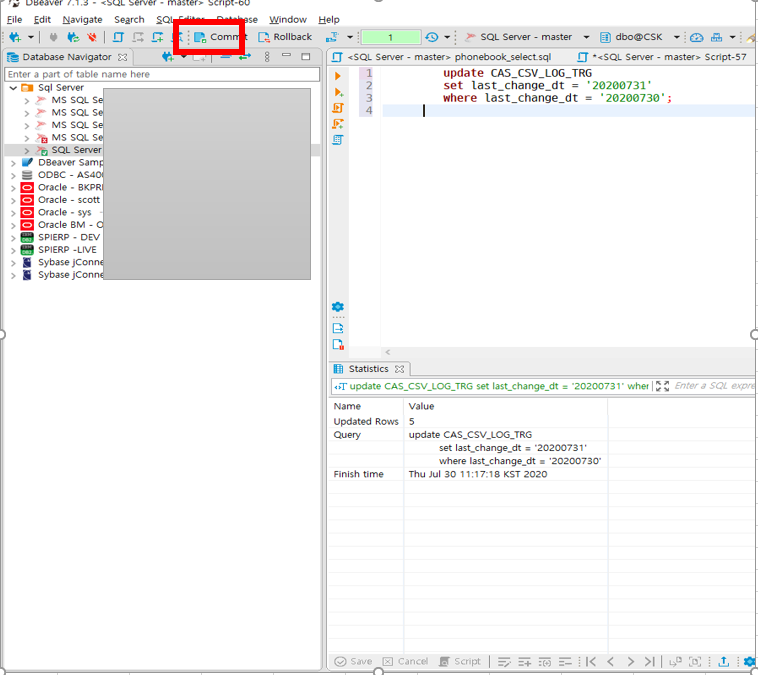The height and width of the screenshot is (675, 758).
Task: Expand the 'SPIERP - DEV' connection node
Action: coord(14,238)
